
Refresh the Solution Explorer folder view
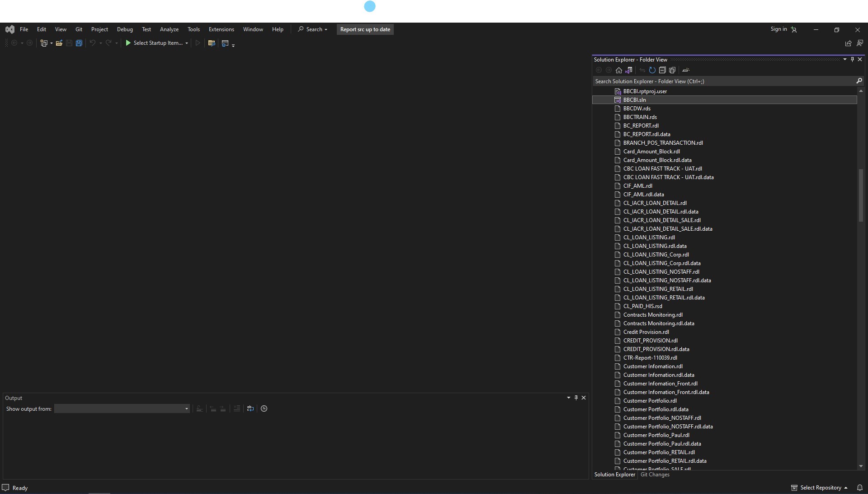point(652,70)
